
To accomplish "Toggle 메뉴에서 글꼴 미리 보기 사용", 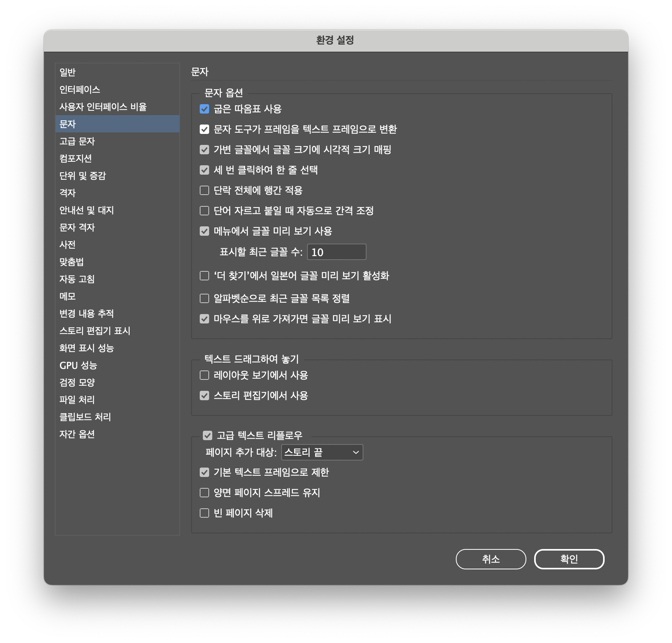I will 204,231.
